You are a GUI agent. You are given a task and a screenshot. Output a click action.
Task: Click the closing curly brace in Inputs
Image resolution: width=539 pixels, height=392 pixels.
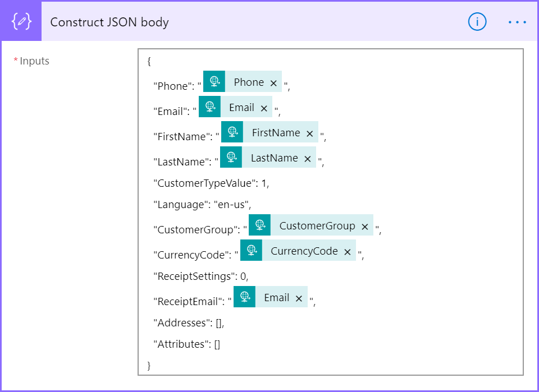tap(149, 366)
